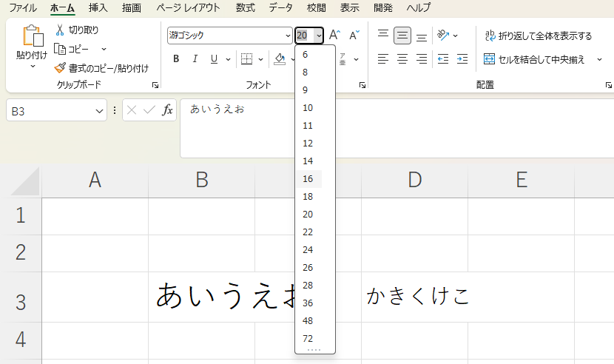Open the Paste options dropdown arrow
The image size is (614, 364).
[33, 67]
